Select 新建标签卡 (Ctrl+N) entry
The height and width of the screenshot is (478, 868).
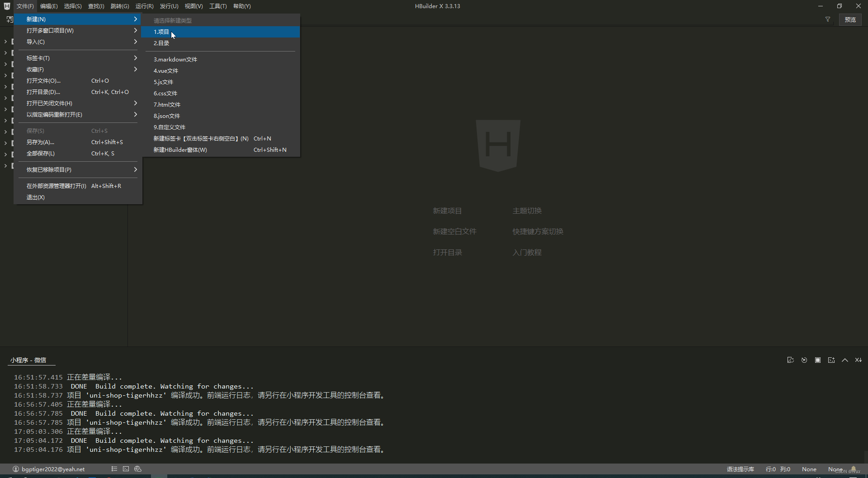coord(221,138)
